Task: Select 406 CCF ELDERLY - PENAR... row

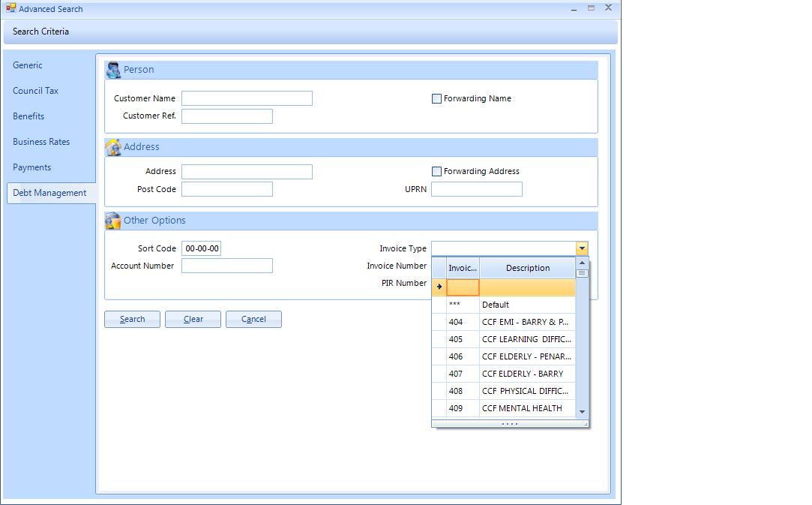Action: point(504,356)
